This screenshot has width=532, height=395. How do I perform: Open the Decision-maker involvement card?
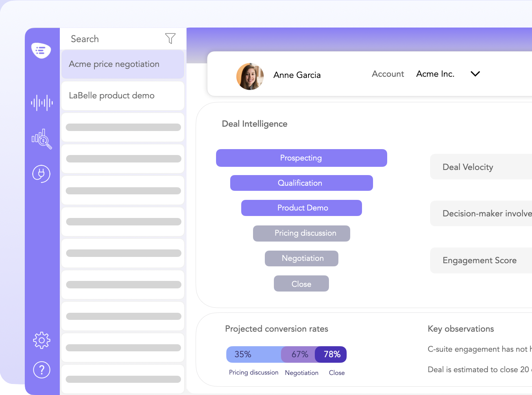481,214
